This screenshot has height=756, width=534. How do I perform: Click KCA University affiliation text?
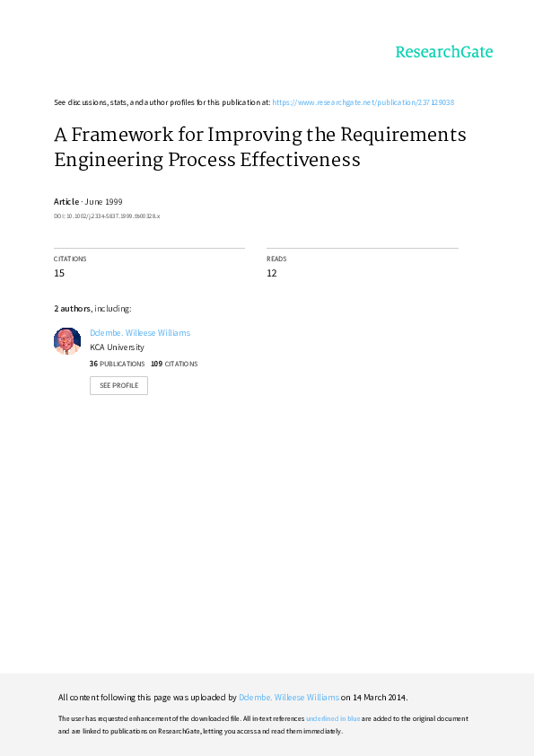point(117,347)
